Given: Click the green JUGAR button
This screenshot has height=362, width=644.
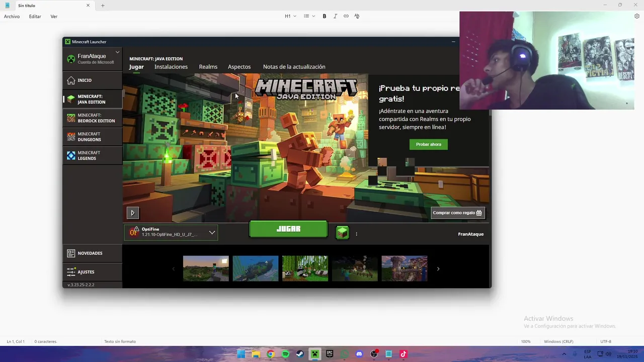Looking at the screenshot, I should click(288, 229).
